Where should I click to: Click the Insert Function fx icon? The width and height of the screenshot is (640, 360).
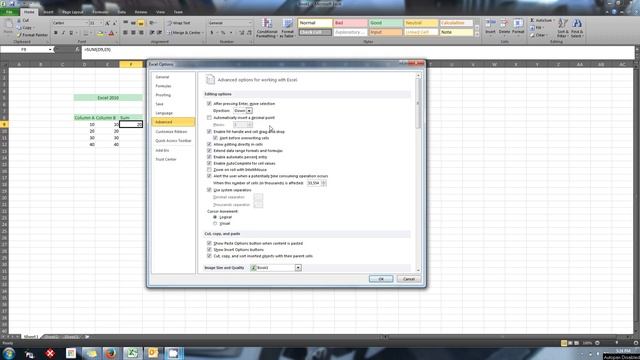(77, 49)
